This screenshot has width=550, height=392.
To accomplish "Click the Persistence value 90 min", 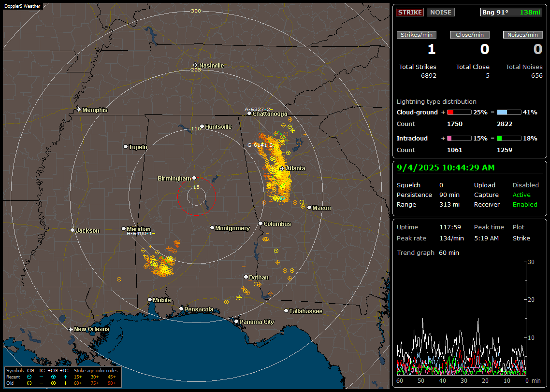I will click(449, 195).
